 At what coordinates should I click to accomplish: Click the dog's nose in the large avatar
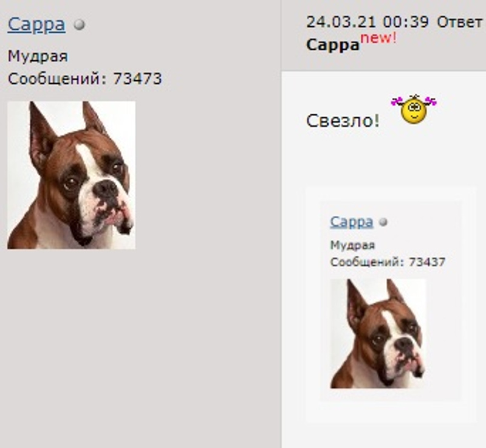tap(106, 189)
